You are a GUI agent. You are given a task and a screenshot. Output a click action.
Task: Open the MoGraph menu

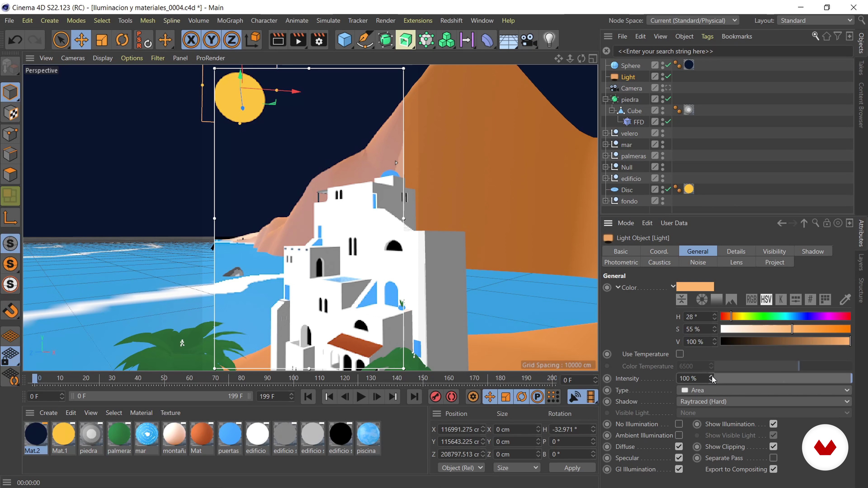[230, 21]
